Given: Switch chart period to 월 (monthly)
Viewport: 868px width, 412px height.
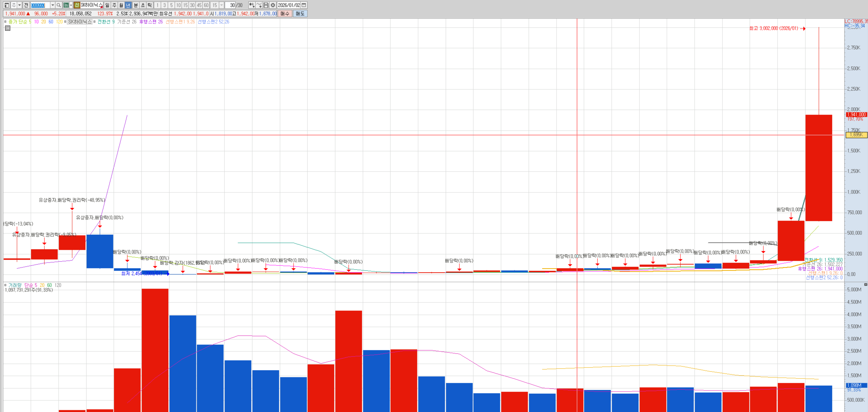Looking at the screenshot, I should [121, 5].
